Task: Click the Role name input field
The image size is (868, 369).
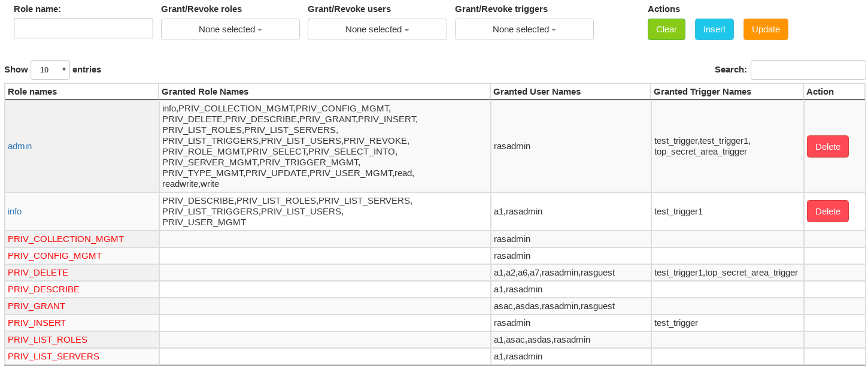Action: (x=83, y=28)
